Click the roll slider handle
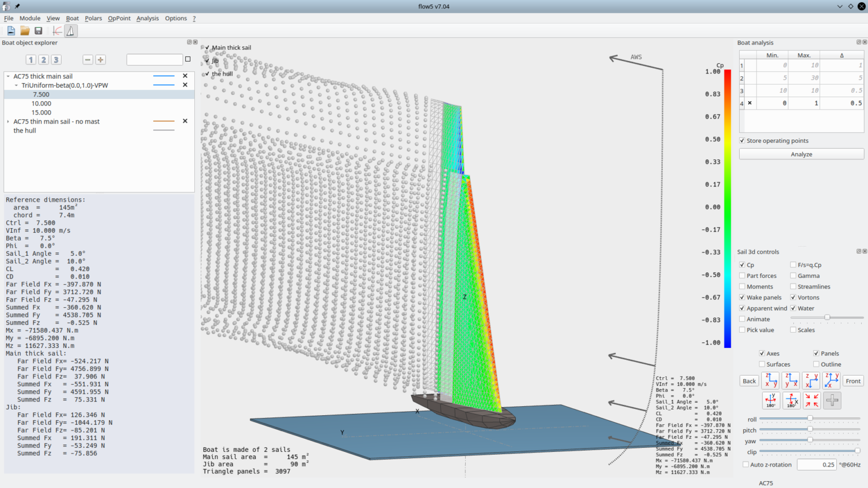868x488 pixels. [x=810, y=419]
